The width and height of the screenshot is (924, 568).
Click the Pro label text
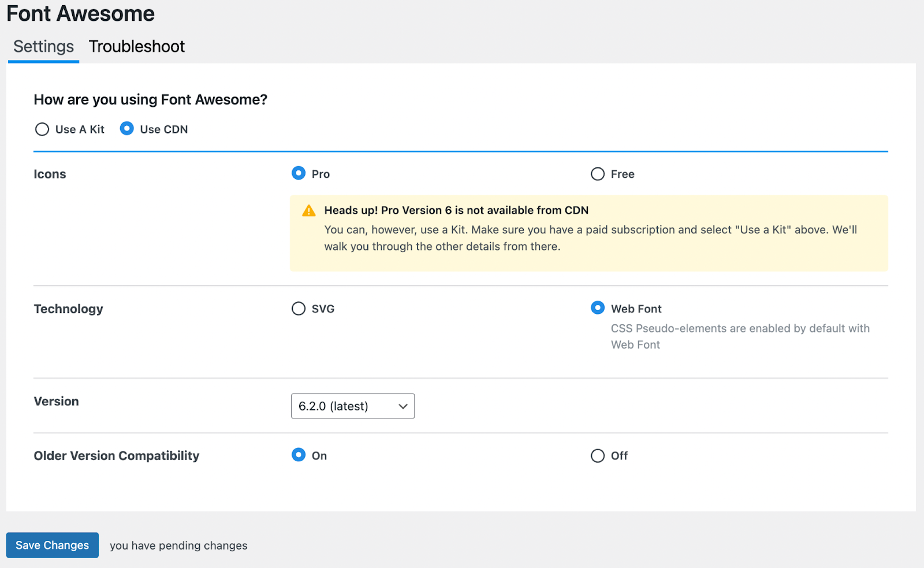(x=321, y=174)
